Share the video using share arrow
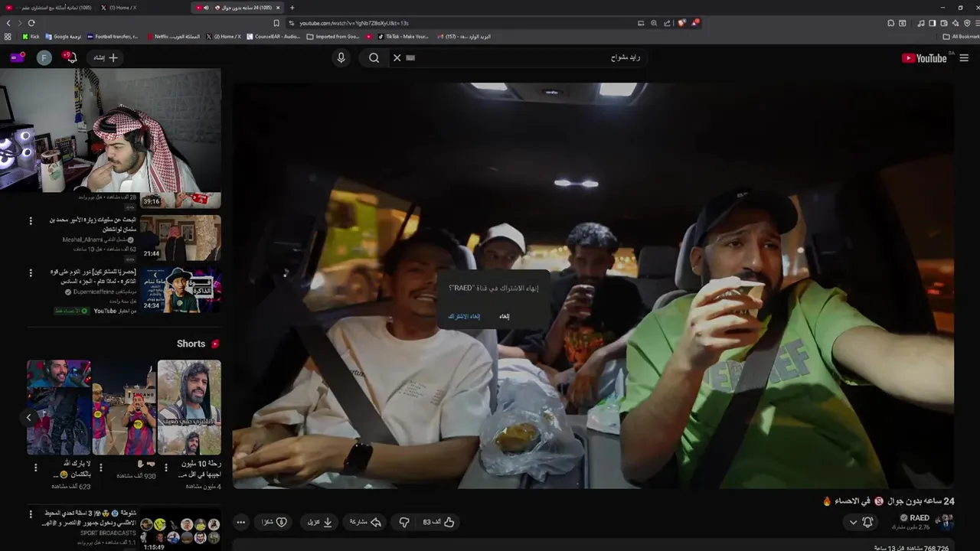This screenshot has width=980, height=551. pos(366,522)
